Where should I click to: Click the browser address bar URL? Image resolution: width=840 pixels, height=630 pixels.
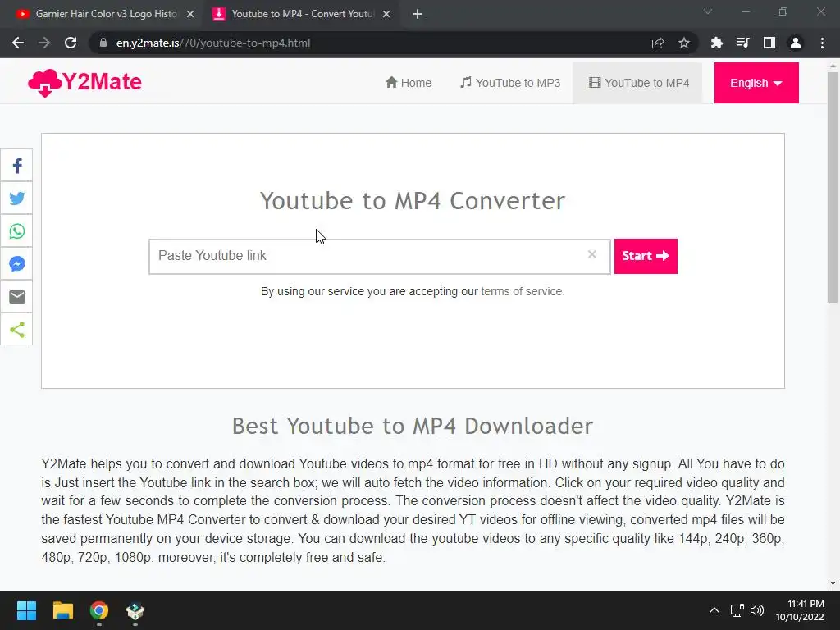click(213, 43)
